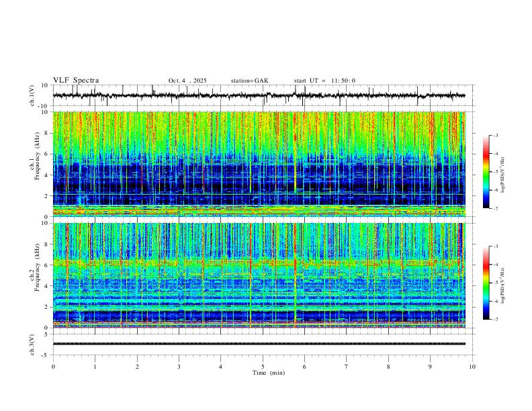This screenshot has width=532, height=411.
Task: Click the "3" time axis tick label
Action: [x=179, y=367]
